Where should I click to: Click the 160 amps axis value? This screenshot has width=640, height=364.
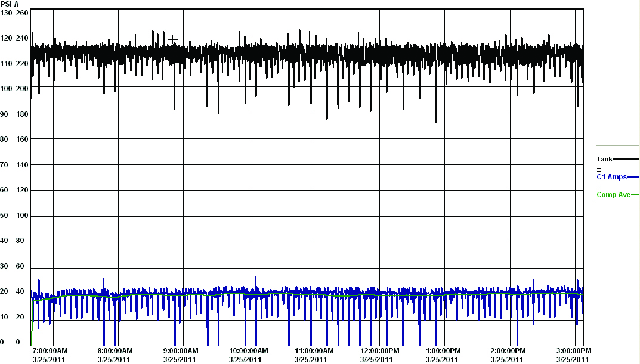pyautogui.click(x=22, y=139)
